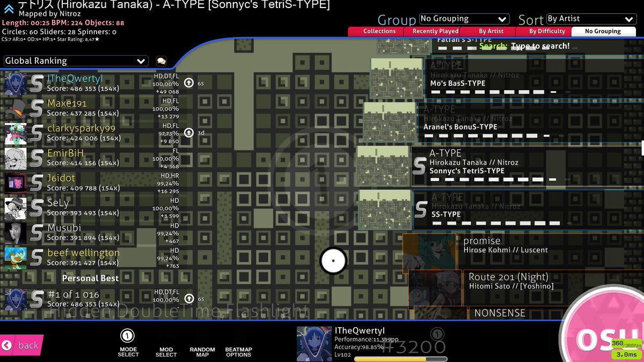This screenshot has width=644, height=362.
Task: Open Mode Select circle icon
Action: pos(128,336)
